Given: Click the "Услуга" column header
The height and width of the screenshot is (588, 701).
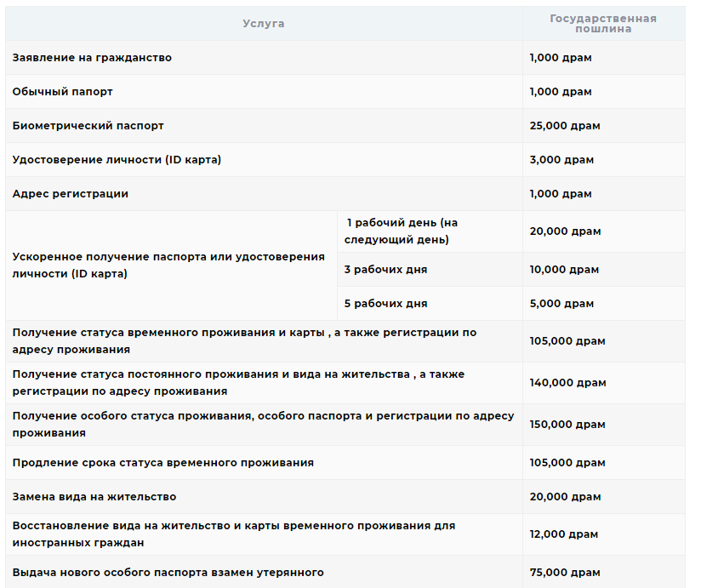Looking at the screenshot, I should (x=264, y=24).
